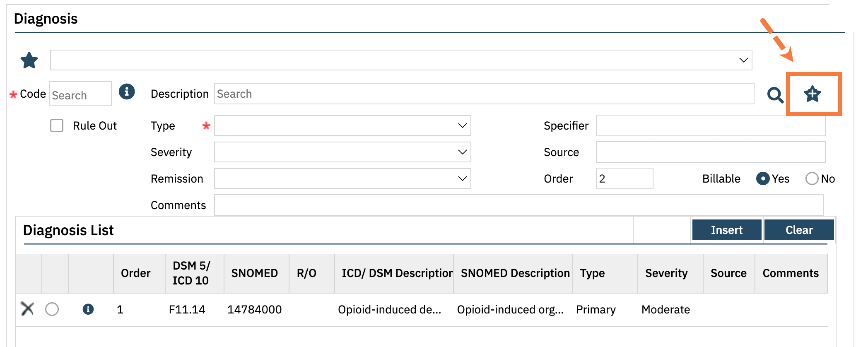Select the F11.14 row radio button

tap(52, 309)
